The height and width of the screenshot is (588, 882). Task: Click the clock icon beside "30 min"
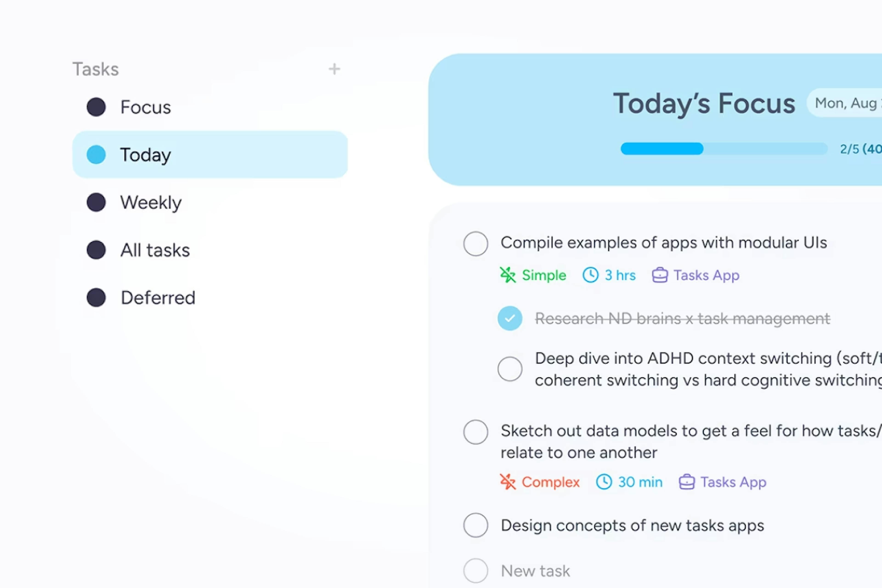(x=604, y=482)
